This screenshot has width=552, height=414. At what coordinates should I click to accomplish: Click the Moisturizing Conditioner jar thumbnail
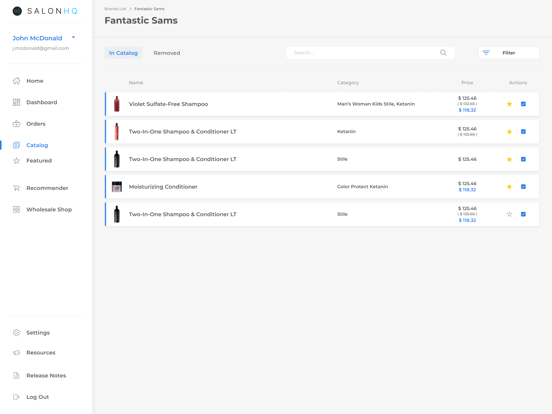[117, 187]
